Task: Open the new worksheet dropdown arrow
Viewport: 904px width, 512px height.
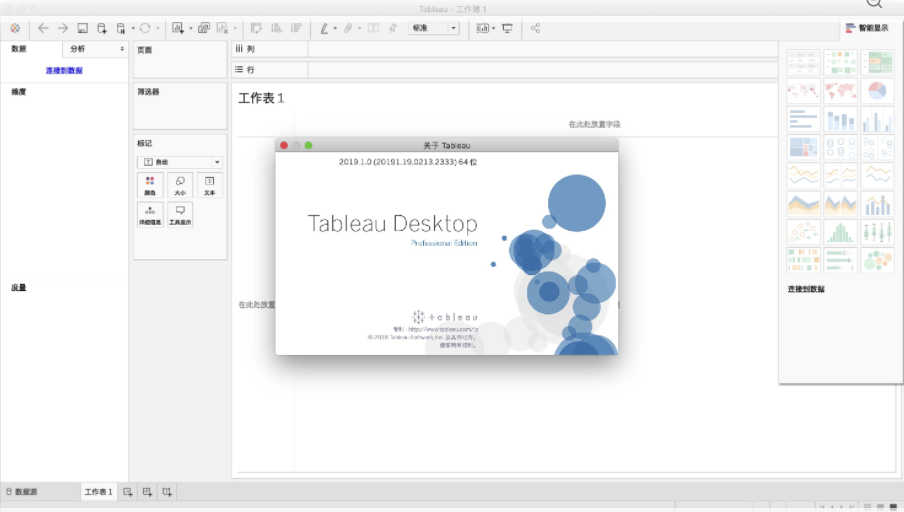Action: (x=191, y=28)
